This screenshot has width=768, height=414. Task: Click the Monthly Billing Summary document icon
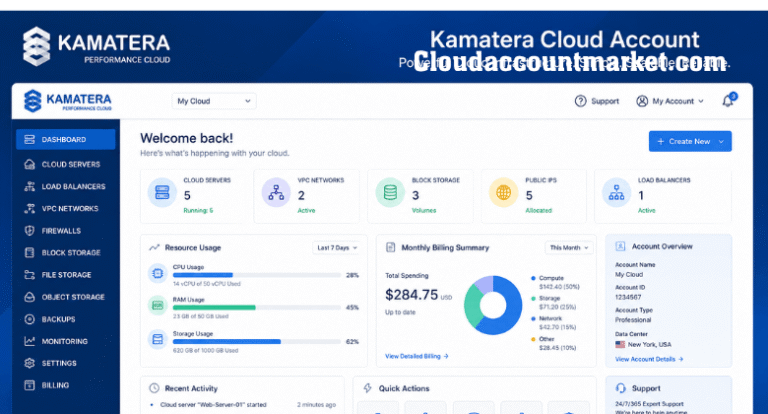click(x=390, y=247)
